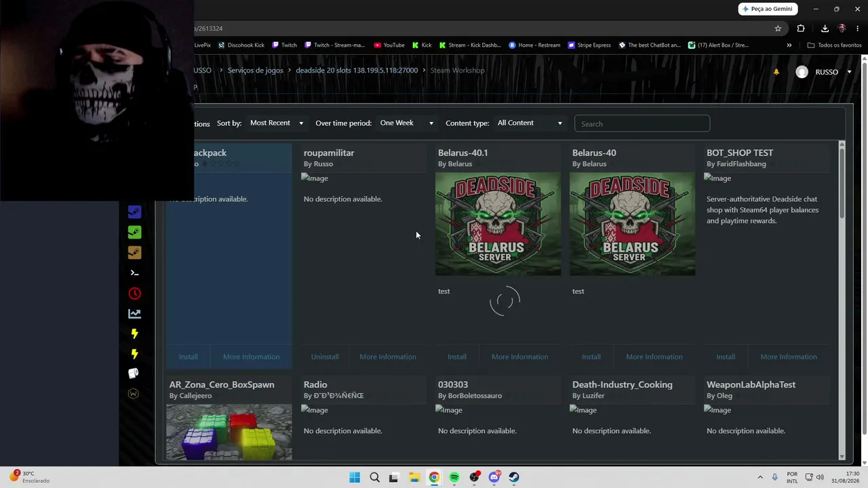The width and height of the screenshot is (868, 488).
Task: Open the green Steam tool sidebar icon
Action: [x=134, y=232]
